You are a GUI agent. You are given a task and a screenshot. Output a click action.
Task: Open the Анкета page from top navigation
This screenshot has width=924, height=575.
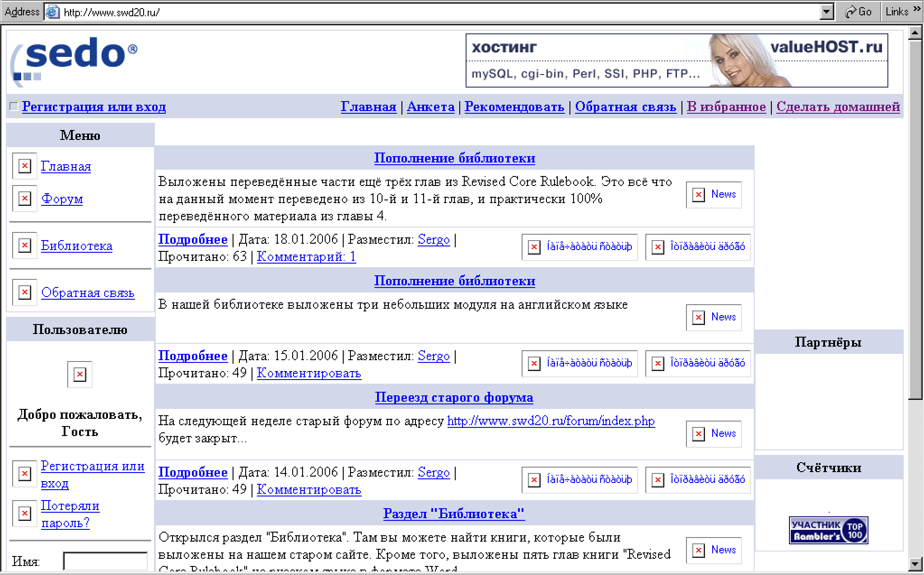tap(430, 107)
